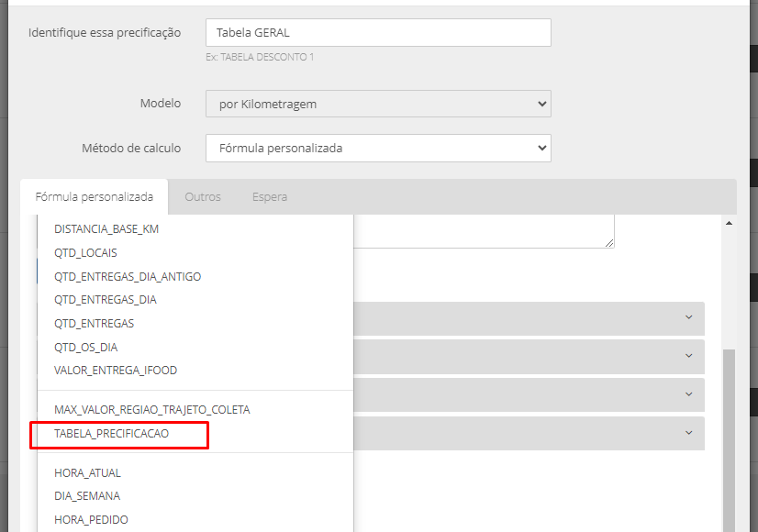Click the scrollbar up arrow in the formula panel
This screenshot has width=758, height=532.
(x=729, y=223)
